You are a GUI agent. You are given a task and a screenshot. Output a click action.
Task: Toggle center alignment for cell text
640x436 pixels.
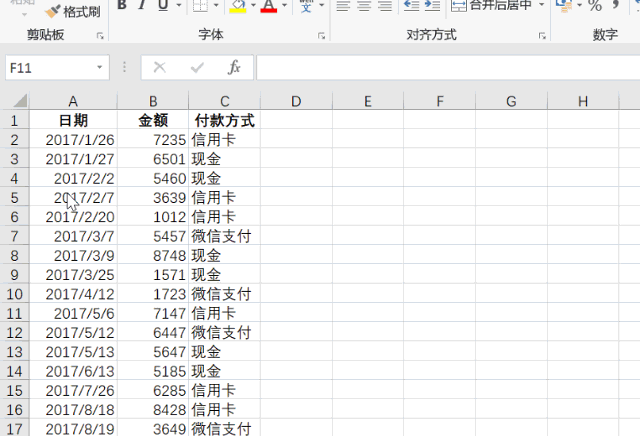pos(364,6)
